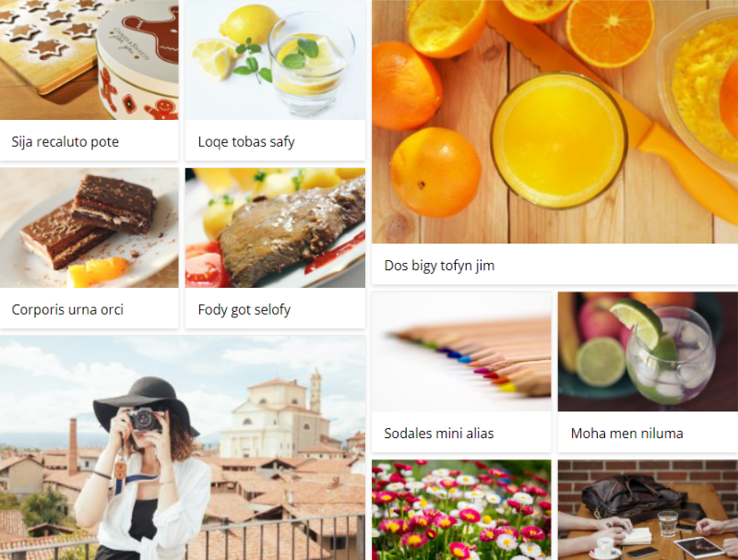The width and height of the screenshot is (738, 560).
Task: Open the lemon water glass image
Action: [275, 60]
